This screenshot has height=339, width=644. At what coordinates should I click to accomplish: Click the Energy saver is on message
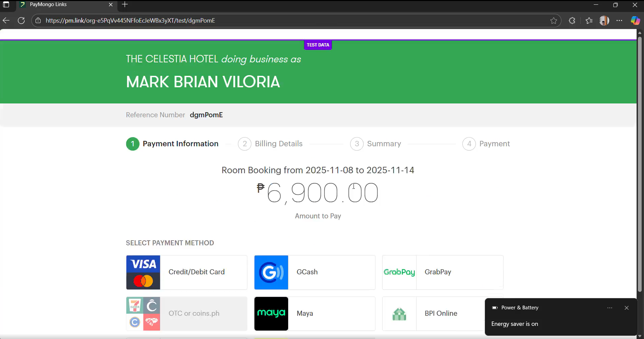coord(515,324)
